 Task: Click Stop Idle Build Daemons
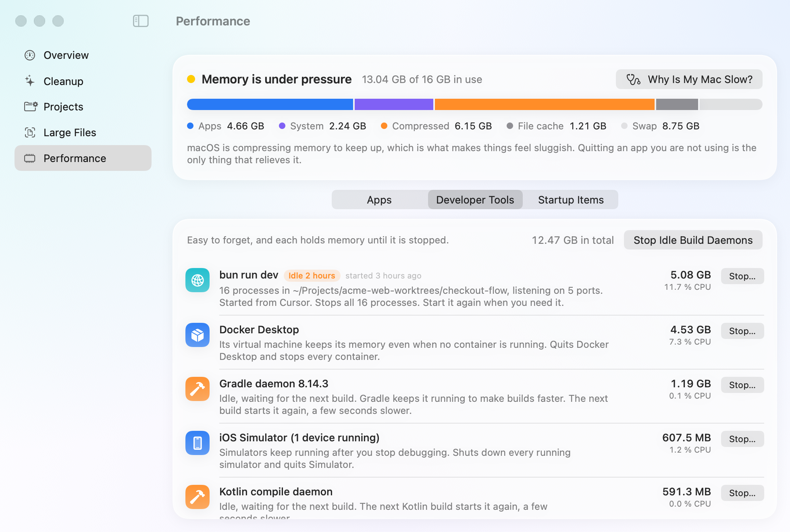tap(693, 240)
